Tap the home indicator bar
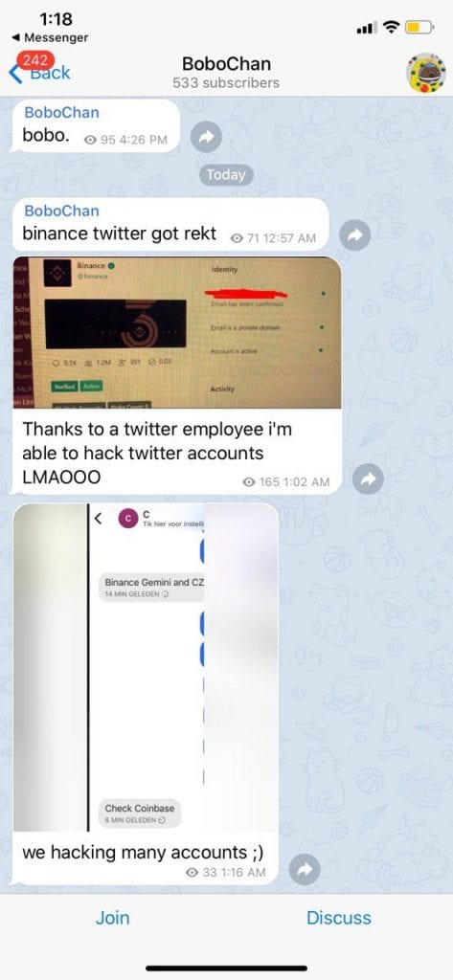 [x=226, y=969]
